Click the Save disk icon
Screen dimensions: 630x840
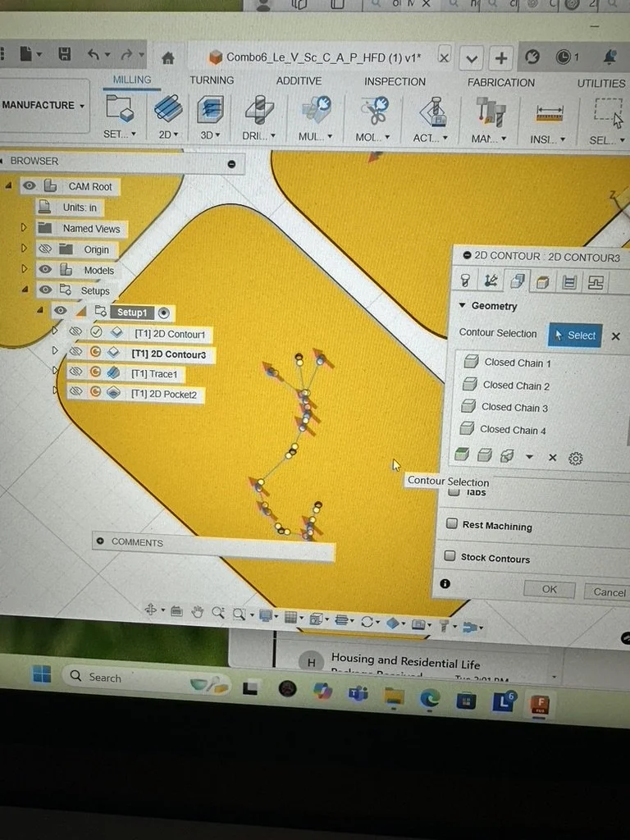click(x=65, y=53)
